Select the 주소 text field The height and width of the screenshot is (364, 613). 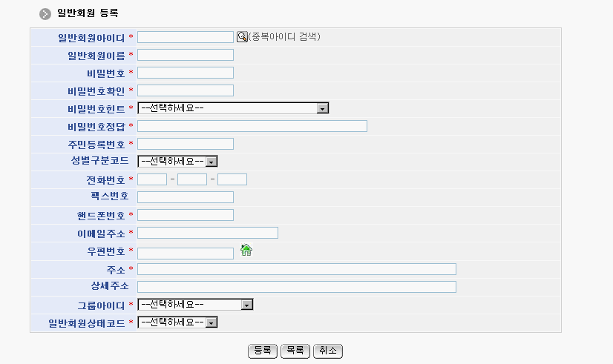(x=297, y=269)
